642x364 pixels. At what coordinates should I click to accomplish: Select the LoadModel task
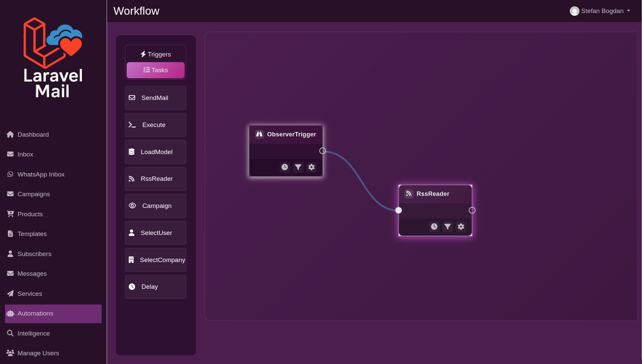155,152
